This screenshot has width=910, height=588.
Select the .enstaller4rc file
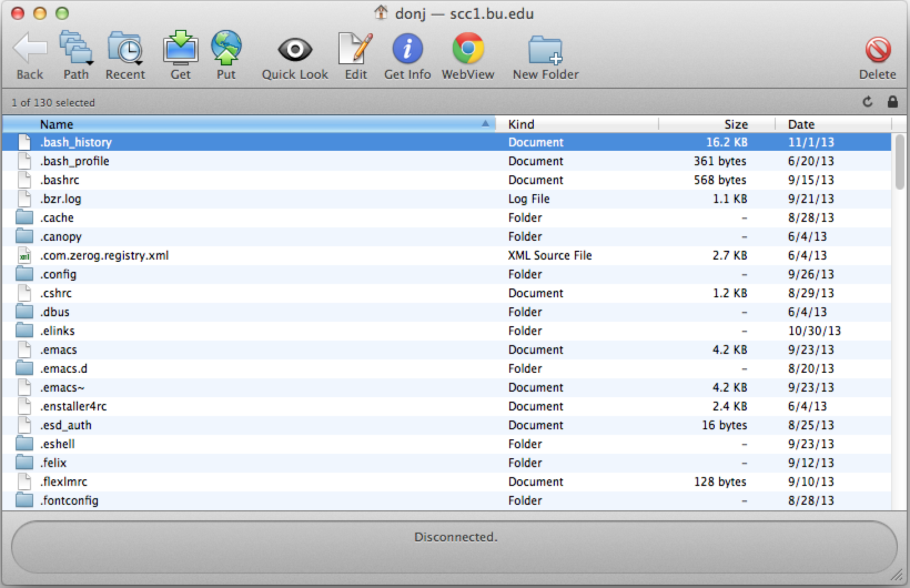click(447, 406)
